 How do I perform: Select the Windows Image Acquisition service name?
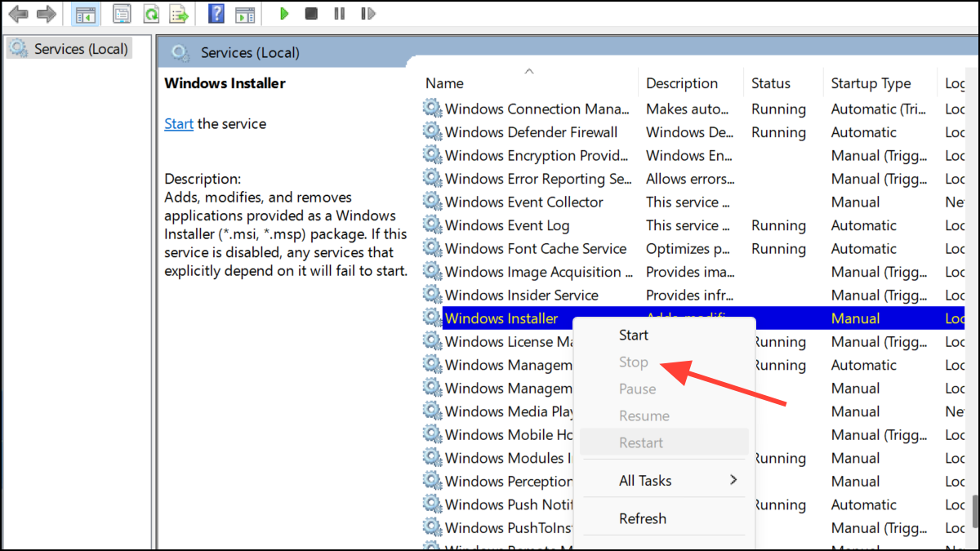click(539, 272)
